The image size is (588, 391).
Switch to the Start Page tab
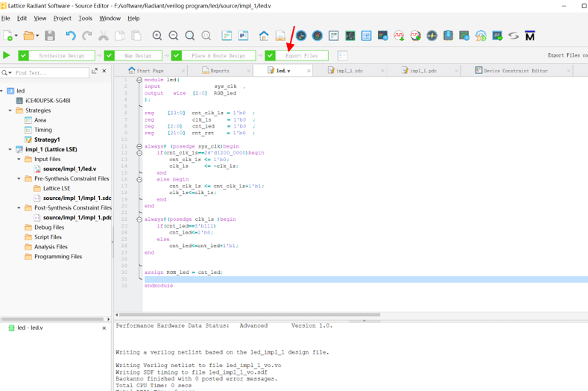point(150,71)
